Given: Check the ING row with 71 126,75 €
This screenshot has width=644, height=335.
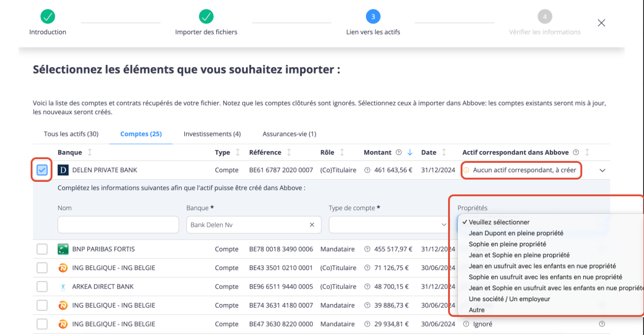Looking at the screenshot, I should click(x=42, y=268).
